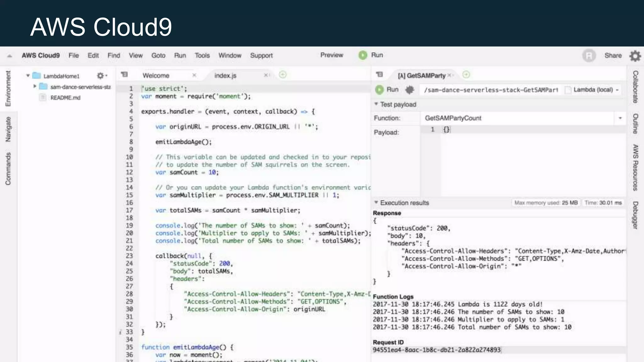Screen dimensions: 644x362
Task: Click the Share button
Action: click(x=613, y=55)
